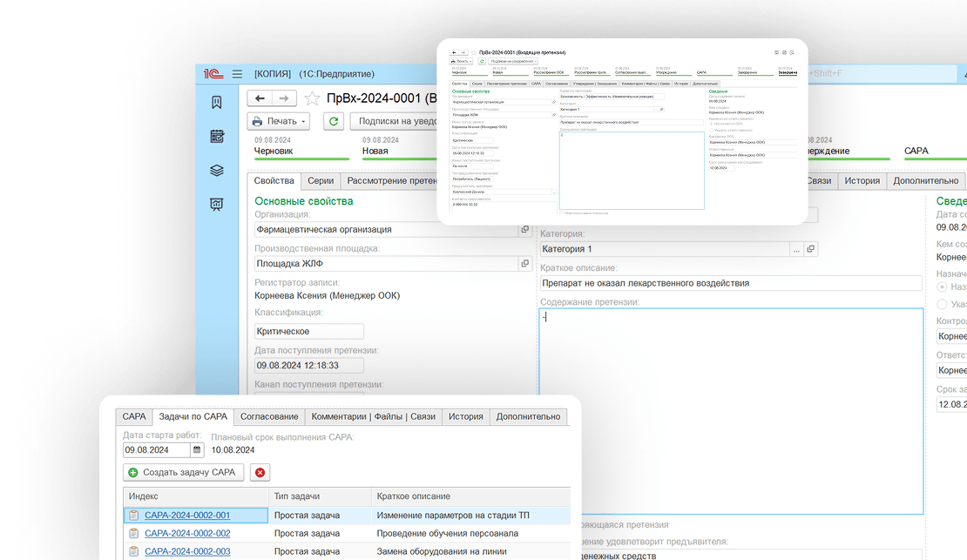Select the second radio button under Назначение
The height and width of the screenshot is (560, 967).
[x=943, y=304]
